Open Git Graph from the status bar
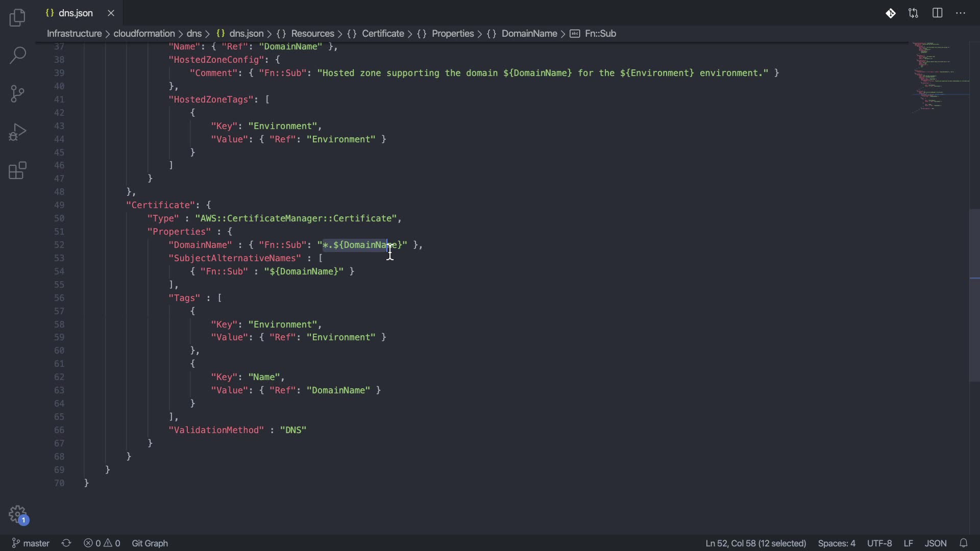This screenshot has width=980, height=551. pyautogui.click(x=150, y=543)
